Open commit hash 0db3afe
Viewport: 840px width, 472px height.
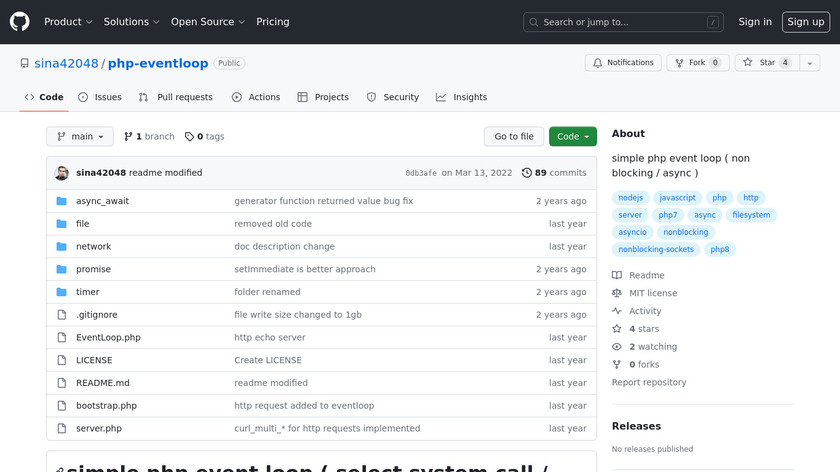coord(421,173)
